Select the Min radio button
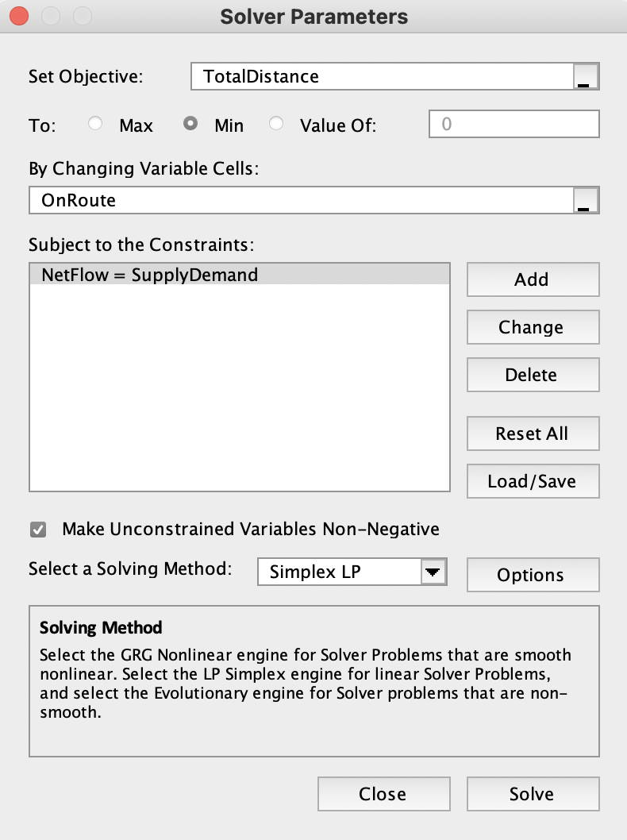The height and width of the screenshot is (840, 627). pyautogui.click(x=190, y=124)
